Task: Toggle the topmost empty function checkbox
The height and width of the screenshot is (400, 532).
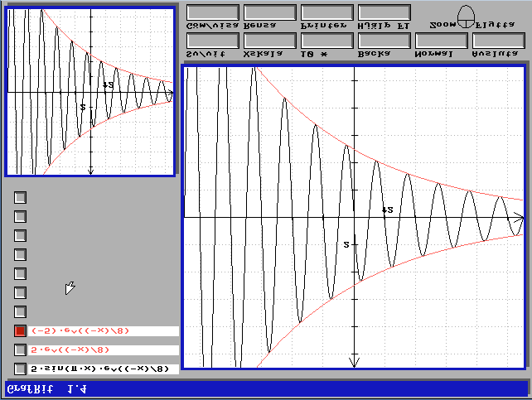Action: (21, 197)
